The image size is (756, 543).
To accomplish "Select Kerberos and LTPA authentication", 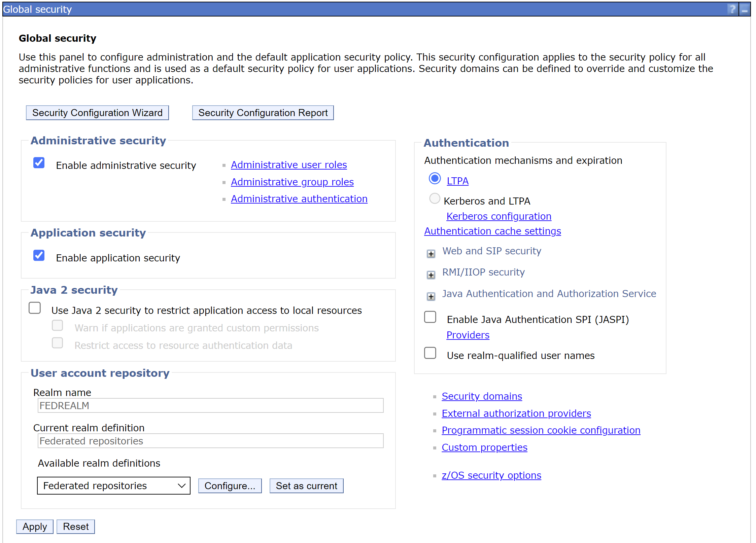I will click(435, 198).
